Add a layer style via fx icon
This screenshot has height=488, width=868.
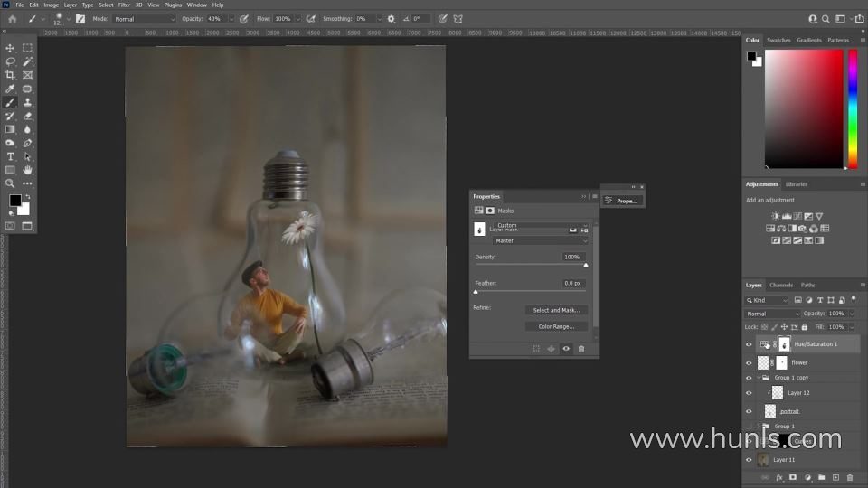pos(778,477)
